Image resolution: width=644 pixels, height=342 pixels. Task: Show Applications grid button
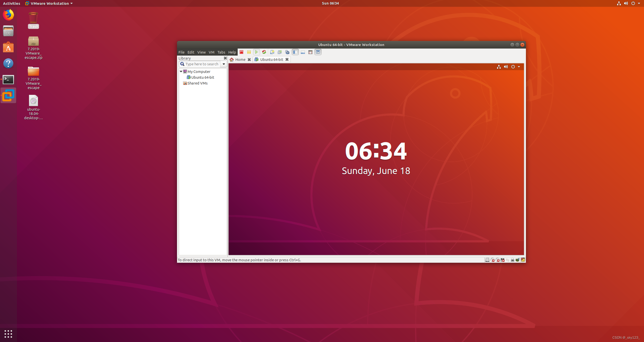[x=8, y=334]
